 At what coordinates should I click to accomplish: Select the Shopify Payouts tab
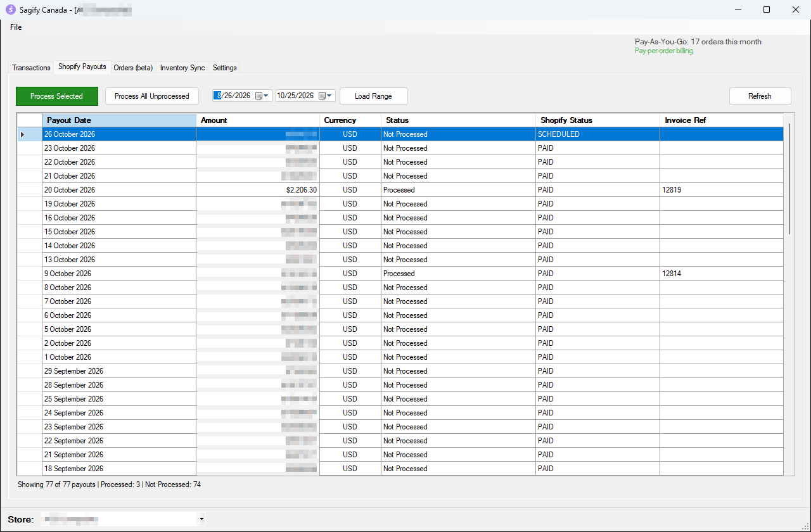point(82,66)
